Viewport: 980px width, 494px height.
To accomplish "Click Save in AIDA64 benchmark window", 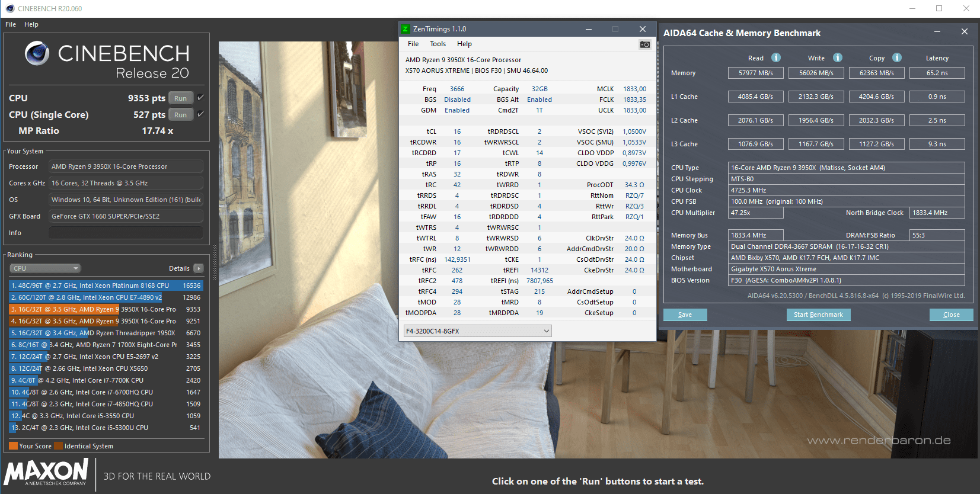I will tap(685, 315).
